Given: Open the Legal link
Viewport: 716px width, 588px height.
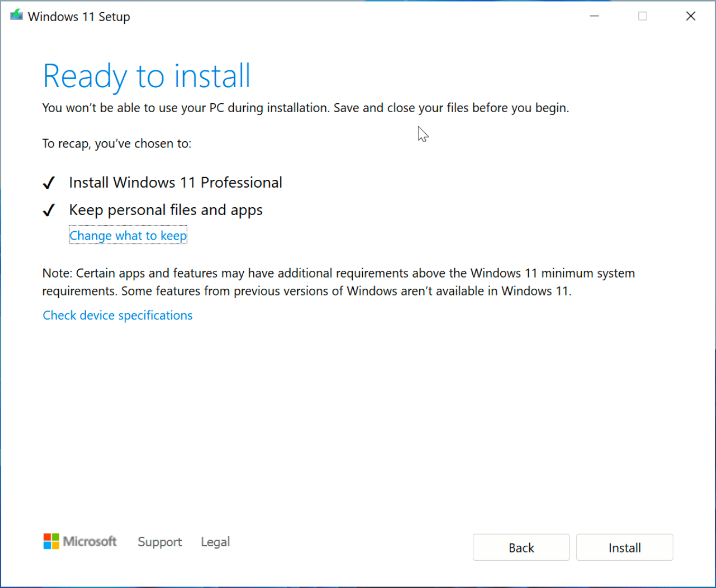Looking at the screenshot, I should pyautogui.click(x=215, y=542).
